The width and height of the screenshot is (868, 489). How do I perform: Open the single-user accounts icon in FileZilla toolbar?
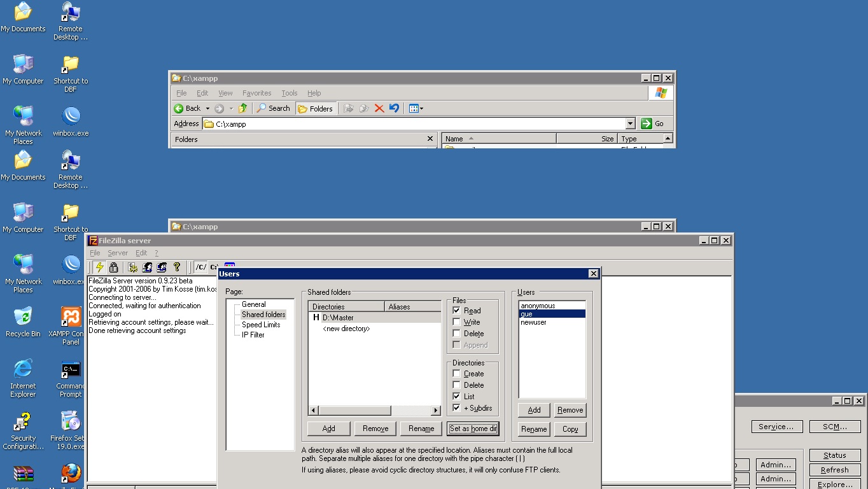point(147,267)
